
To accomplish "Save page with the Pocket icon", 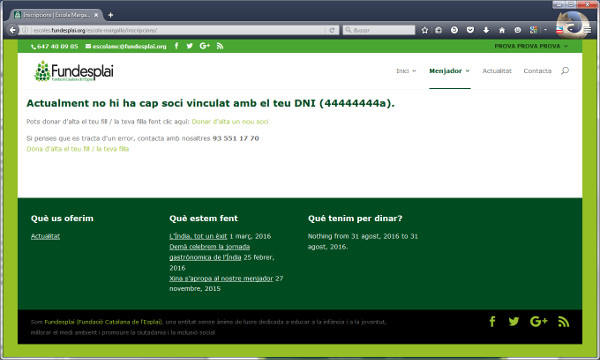I will (x=470, y=30).
